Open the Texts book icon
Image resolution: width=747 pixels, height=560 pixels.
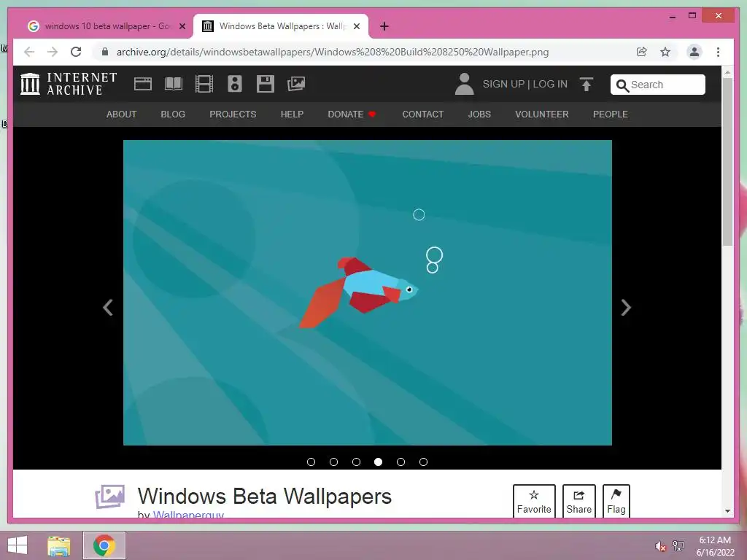pos(174,85)
